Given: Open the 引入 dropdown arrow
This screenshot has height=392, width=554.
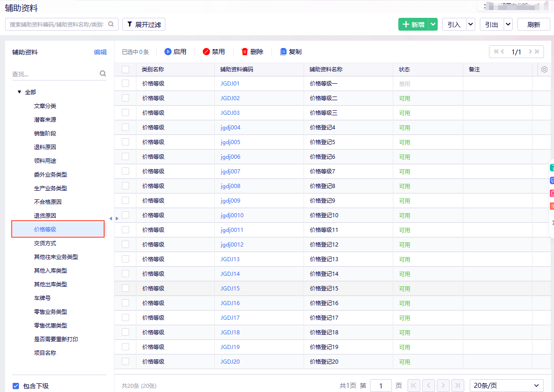Looking at the screenshot, I should tap(470, 25).
